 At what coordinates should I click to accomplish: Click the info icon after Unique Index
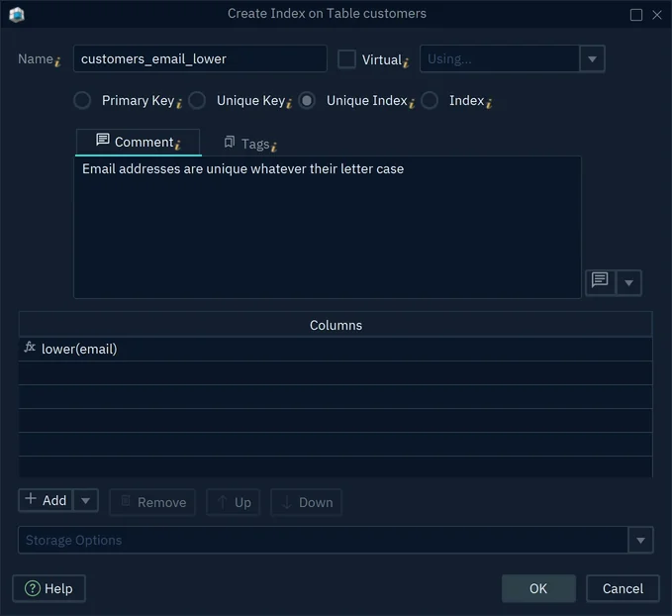pos(412,103)
